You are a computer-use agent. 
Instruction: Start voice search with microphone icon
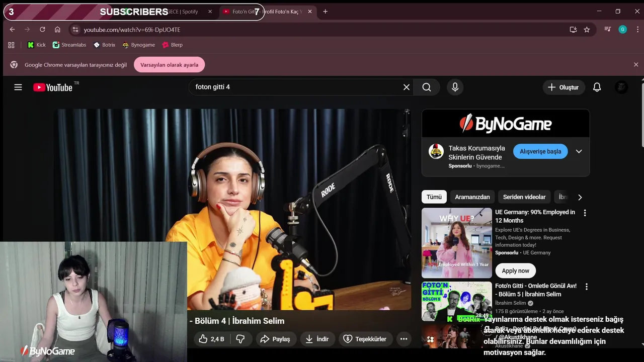click(455, 87)
